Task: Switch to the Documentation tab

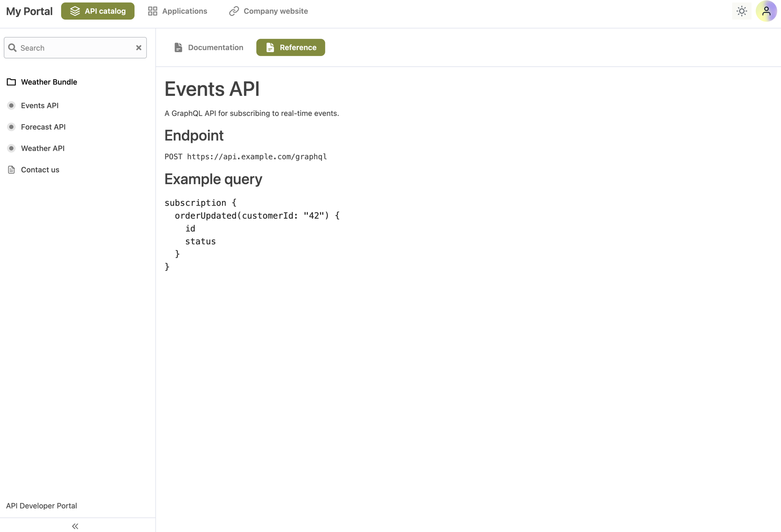Action: tap(209, 48)
